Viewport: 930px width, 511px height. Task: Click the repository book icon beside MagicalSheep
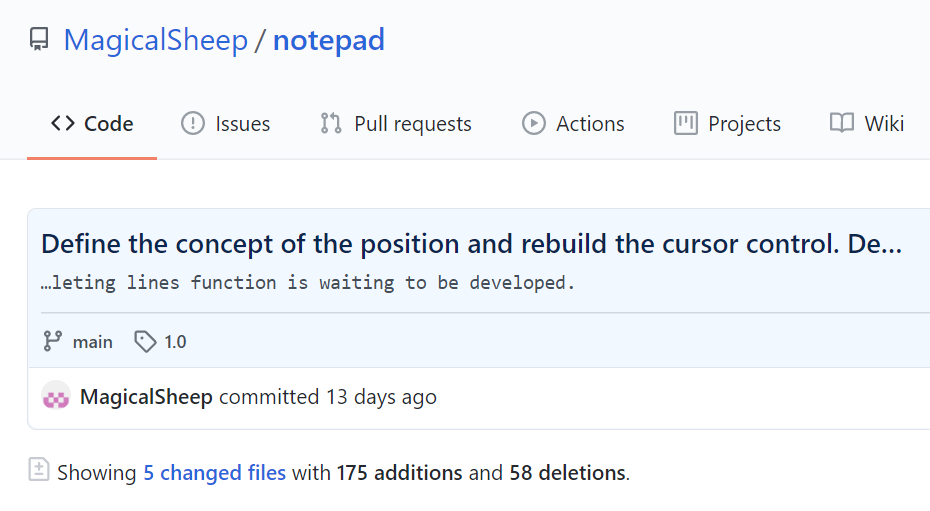(x=39, y=40)
